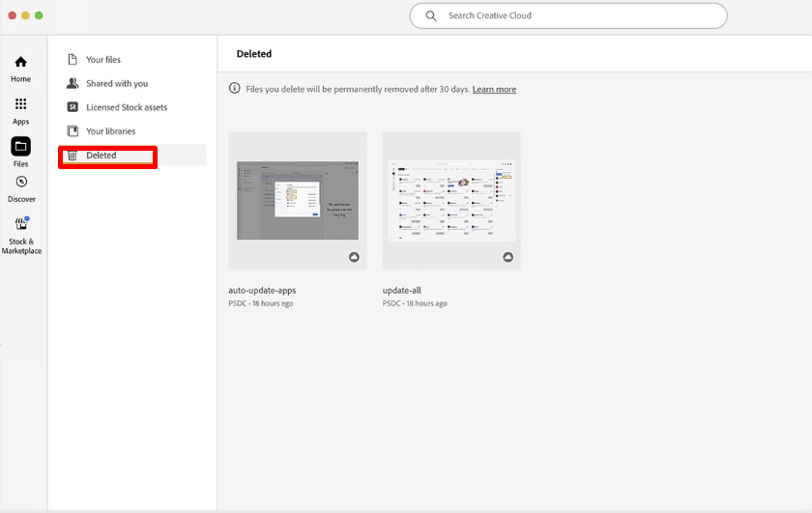812x513 pixels.
Task: Click the auto-update-apps file name
Action: coord(262,291)
